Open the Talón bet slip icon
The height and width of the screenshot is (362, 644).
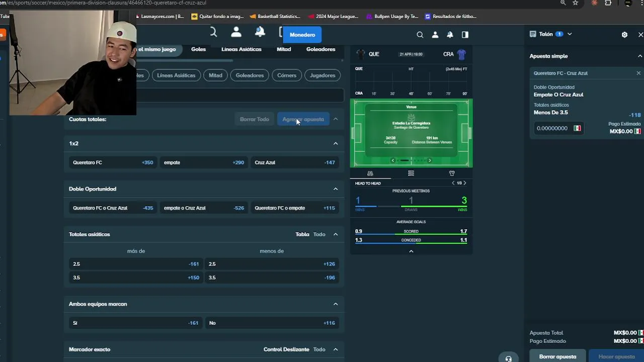coord(533,34)
